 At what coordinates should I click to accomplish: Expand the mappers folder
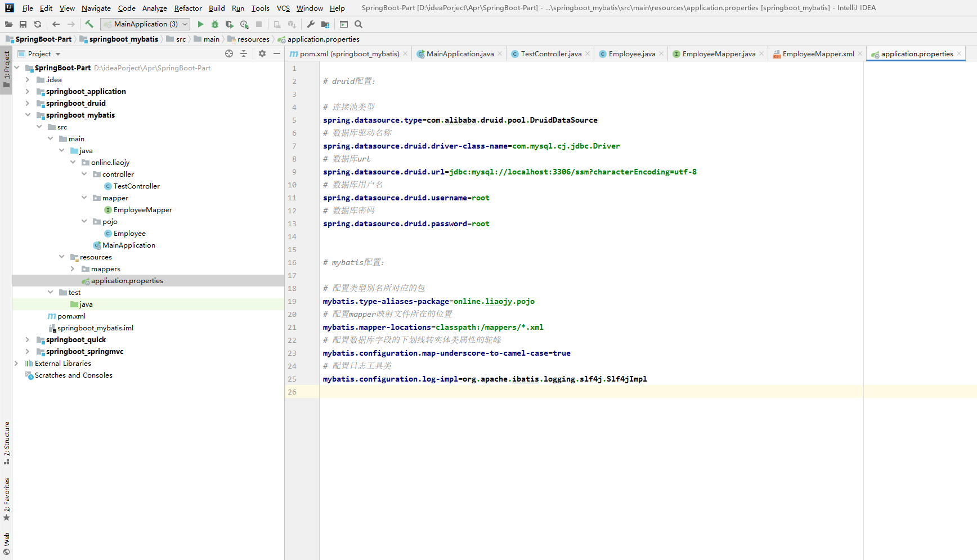pyautogui.click(x=73, y=268)
